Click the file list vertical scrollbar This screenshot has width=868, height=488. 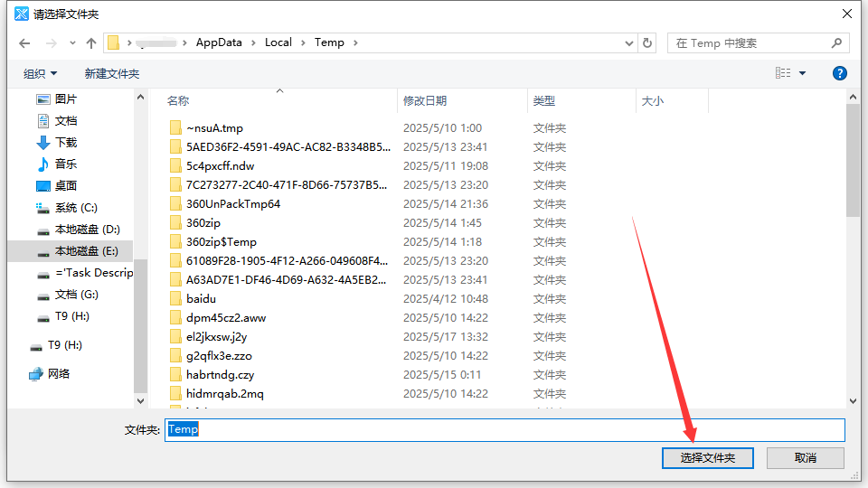[x=853, y=163]
